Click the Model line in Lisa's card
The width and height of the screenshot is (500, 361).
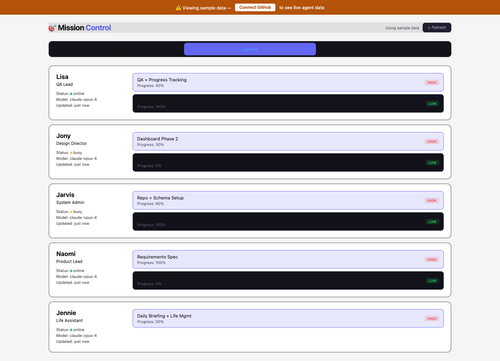[76, 99]
